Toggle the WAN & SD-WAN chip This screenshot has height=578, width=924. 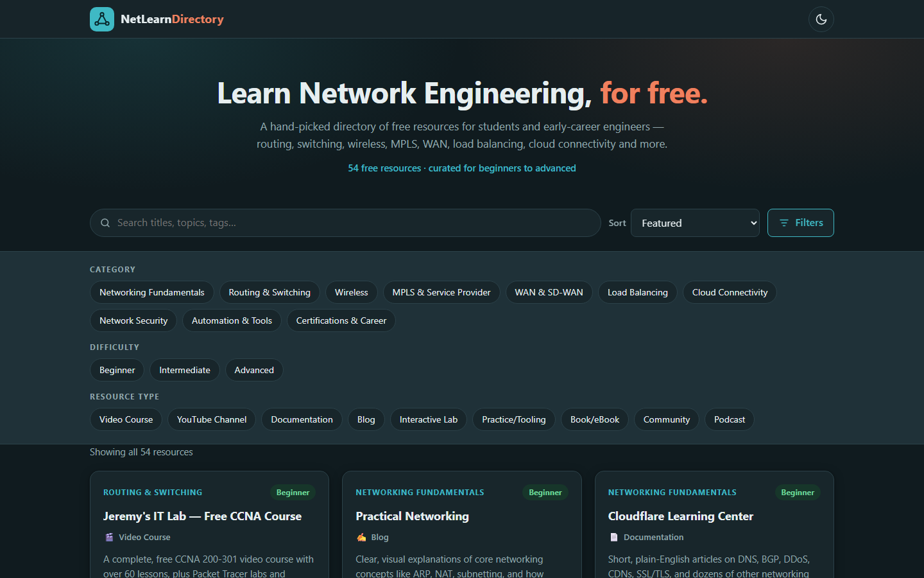549,292
